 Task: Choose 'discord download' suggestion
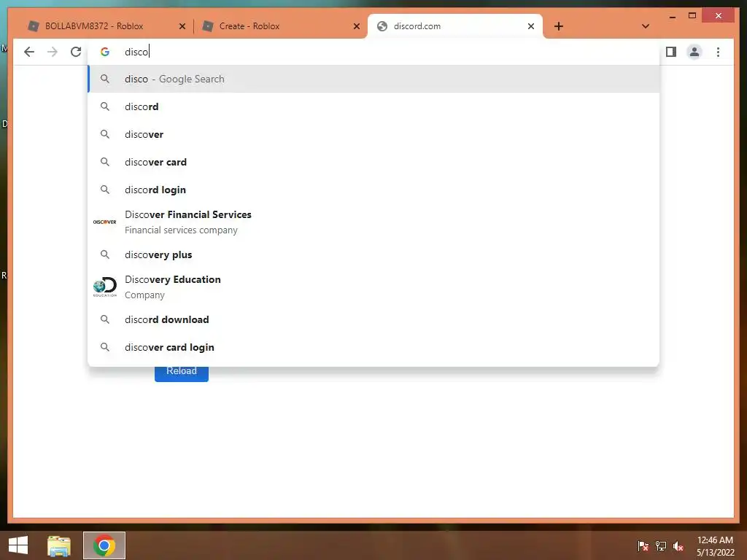[373, 319]
